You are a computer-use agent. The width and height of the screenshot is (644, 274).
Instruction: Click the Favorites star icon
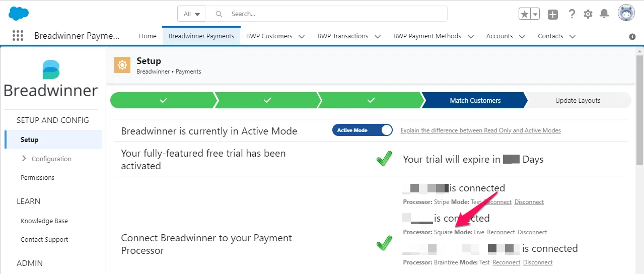525,14
